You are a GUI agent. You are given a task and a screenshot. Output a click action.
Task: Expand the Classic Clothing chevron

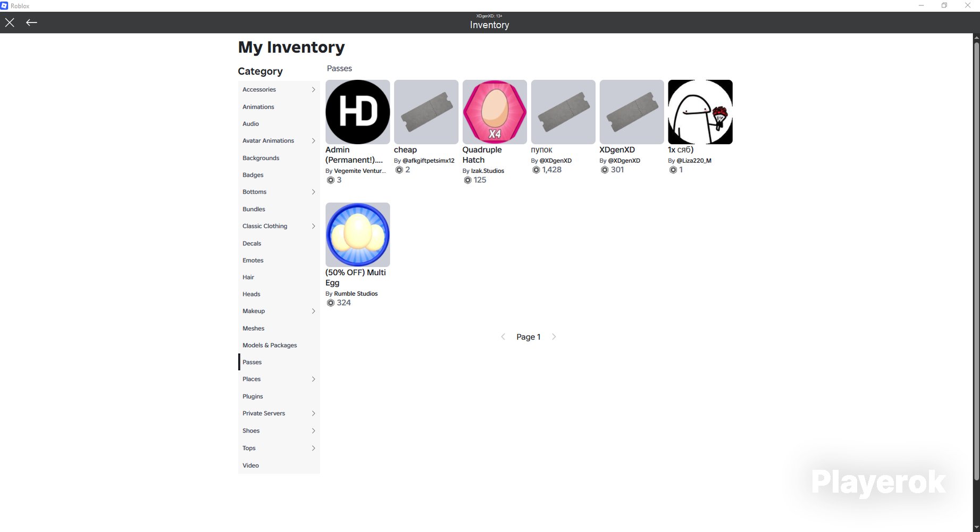313,226
